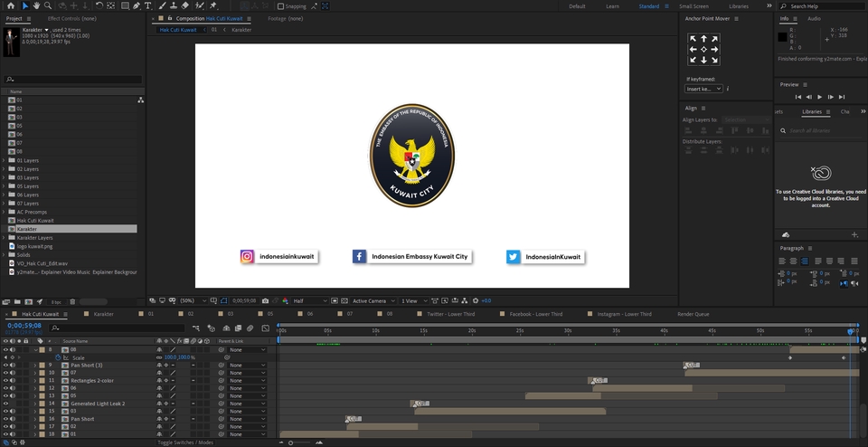Select the Rectangle shape tool
The image size is (868, 447).
[125, 6]
